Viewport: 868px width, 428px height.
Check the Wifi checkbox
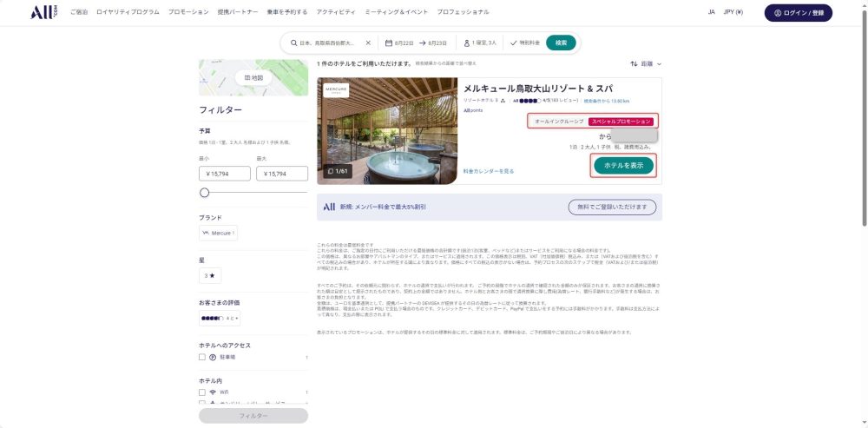point(202,392)
